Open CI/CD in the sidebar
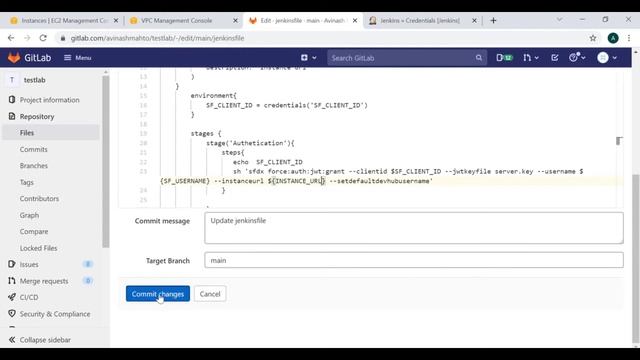This screenshot has width=640, height=360. click(29, 298)
